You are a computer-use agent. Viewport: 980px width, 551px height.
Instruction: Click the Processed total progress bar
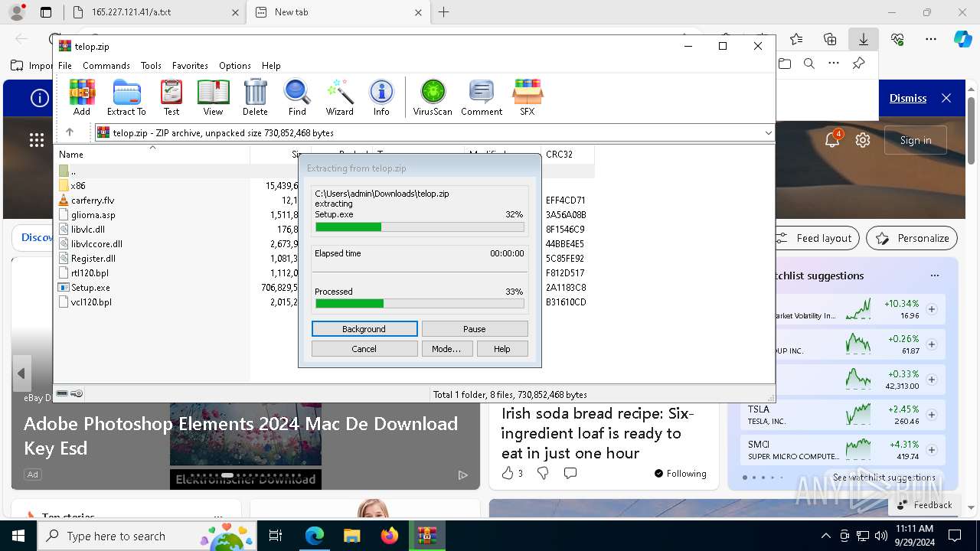(x=420, y=304)
